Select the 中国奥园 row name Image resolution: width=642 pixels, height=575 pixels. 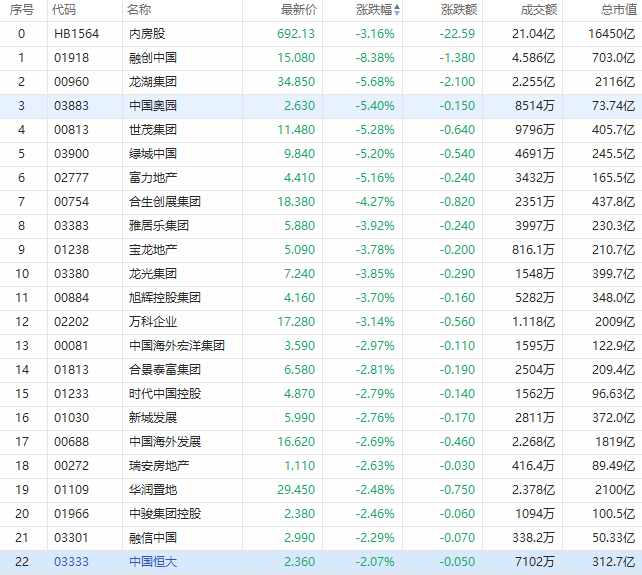click(x=153, y=106)
